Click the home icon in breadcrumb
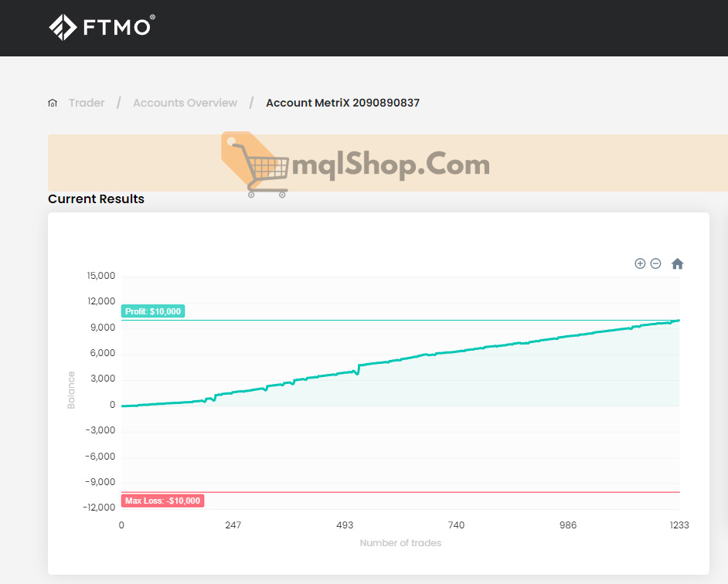 click(53, 103)
